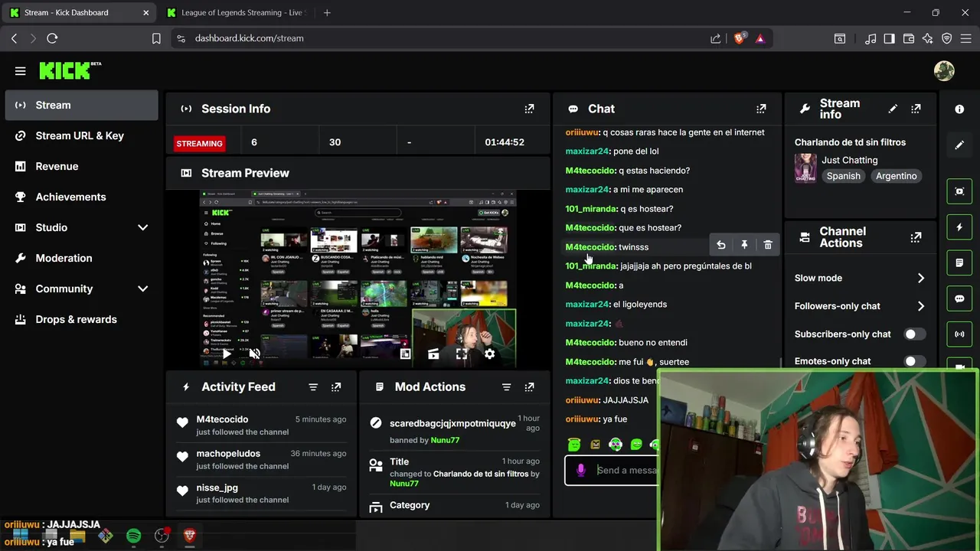The image size is (980, 551).
Task: Delete the M4tecocido twinsss message
Action: [x=768, y=245]
